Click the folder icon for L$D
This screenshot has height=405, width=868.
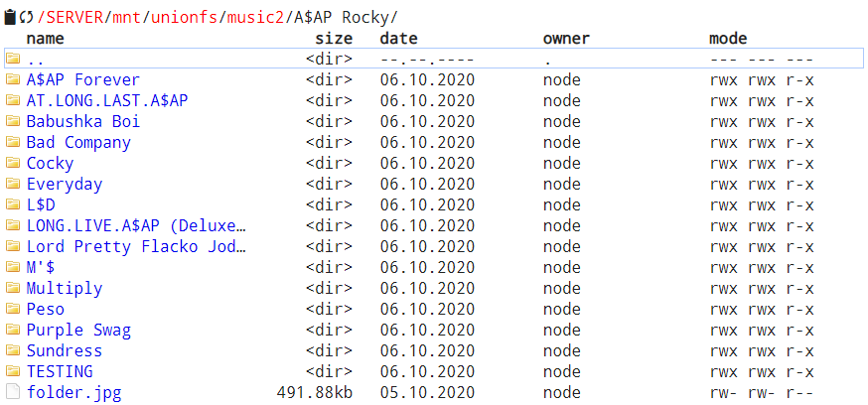coord(13,204)
